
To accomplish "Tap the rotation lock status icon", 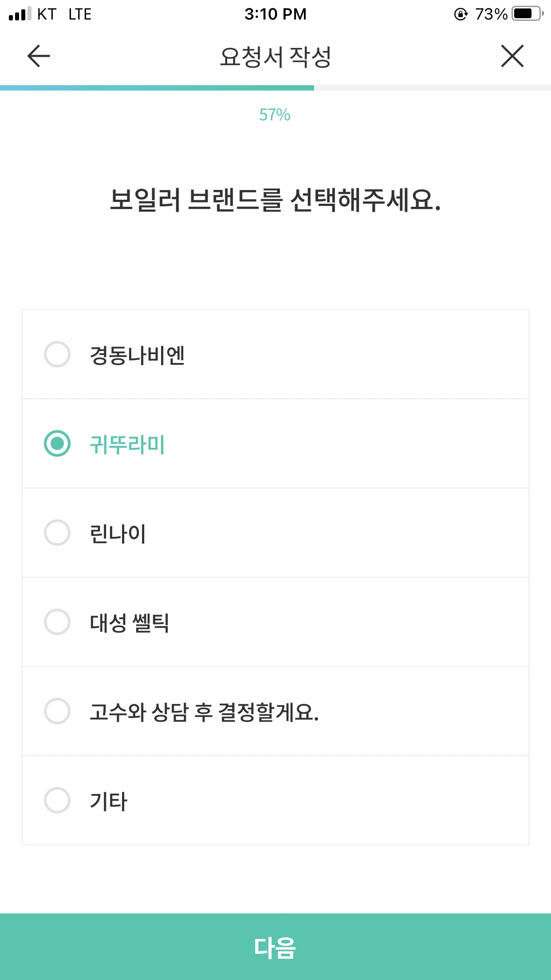I will point(461,14).
